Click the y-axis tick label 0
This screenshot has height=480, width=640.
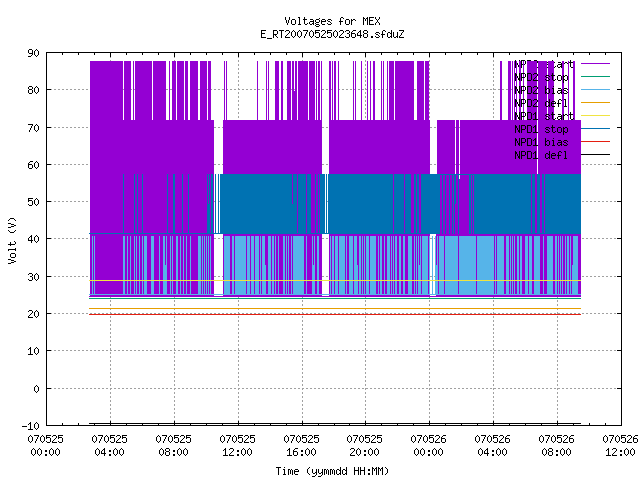(x=36, y=389)
